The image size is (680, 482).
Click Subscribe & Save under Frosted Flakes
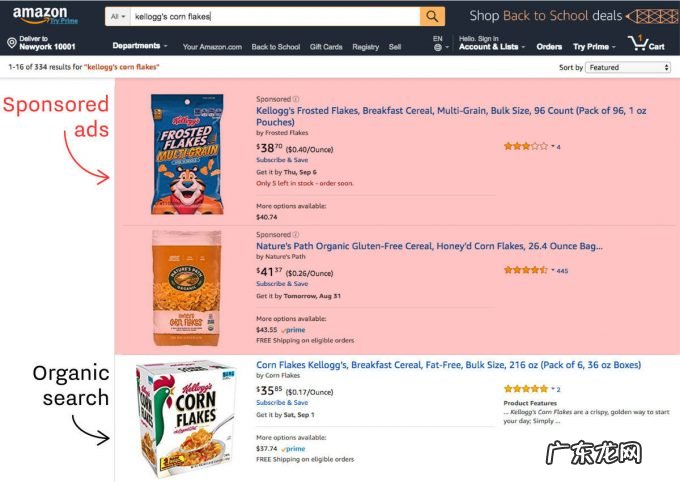[x=282, y=160]
